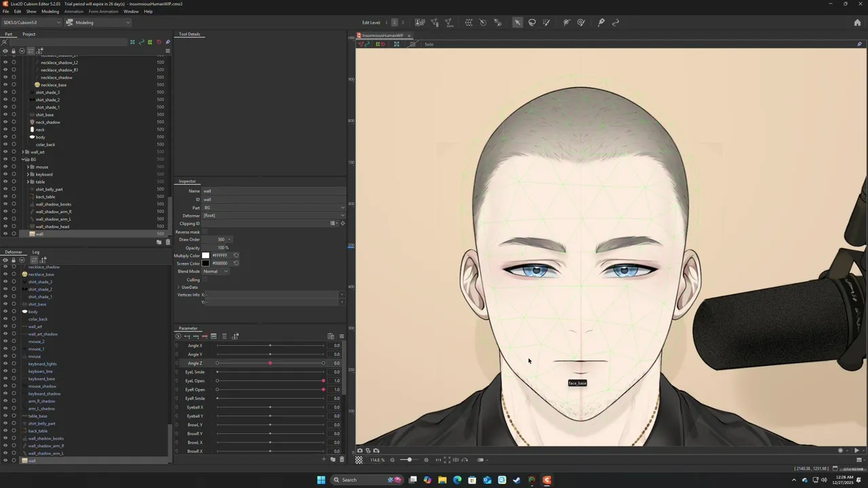
Task: Open the File menu
Action: coord(5,12)
